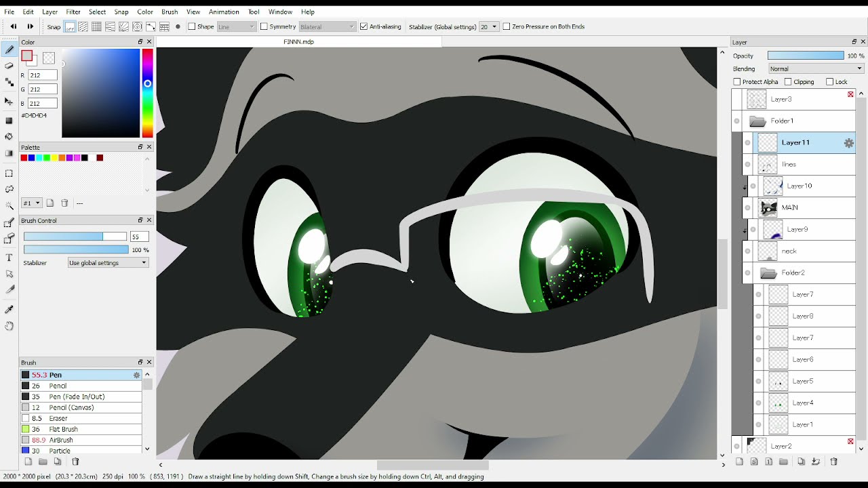This screenshot has height=488, width=868.
Task: Select the Lasso tool
Action: (x=9, y=189)
